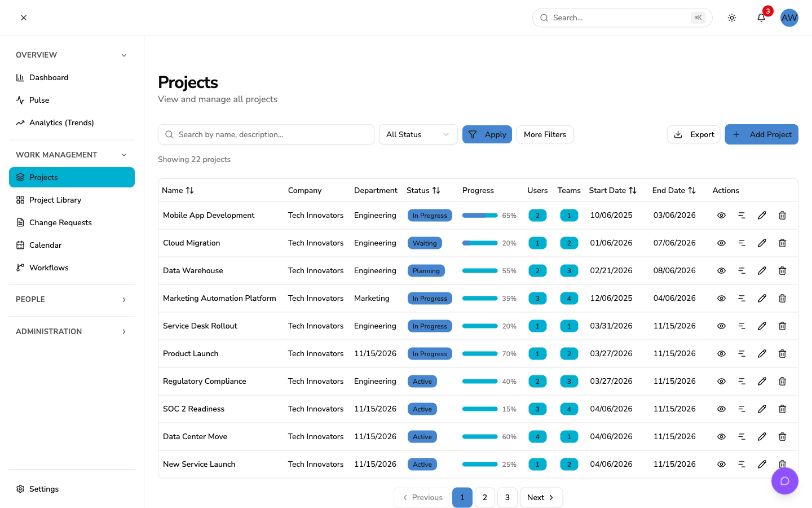Image resolution: width=812 pixels, height=508 pixels.
Task: View the Regulatory Compliance eye icon
Action: pos(721,381)
